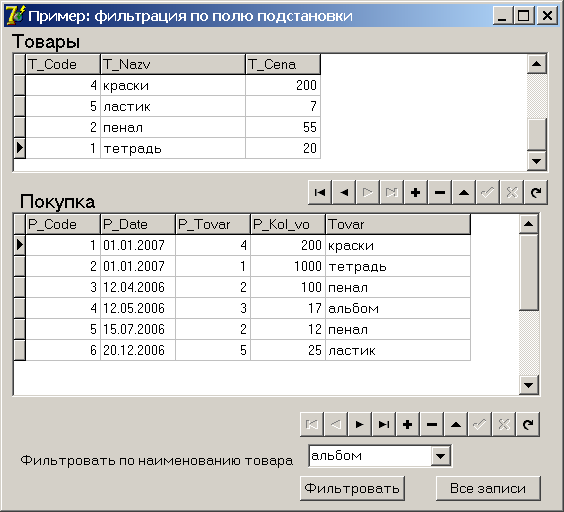The image size is (564, 512).
Task: Open the product name filter dropdown
Action: (x=440, y=456)
